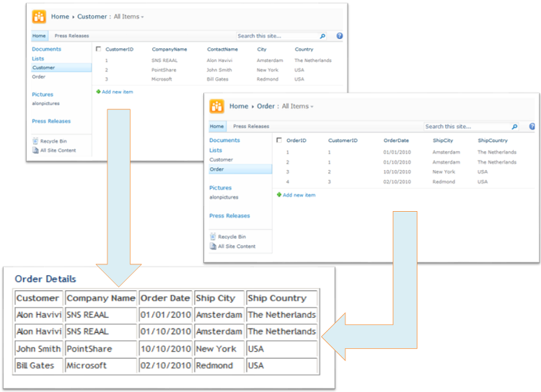Image resolution: width=541 pixels, height=392 pixels.
Task: Open Lists in Customer window sidebar
Action: pos(38,58)
